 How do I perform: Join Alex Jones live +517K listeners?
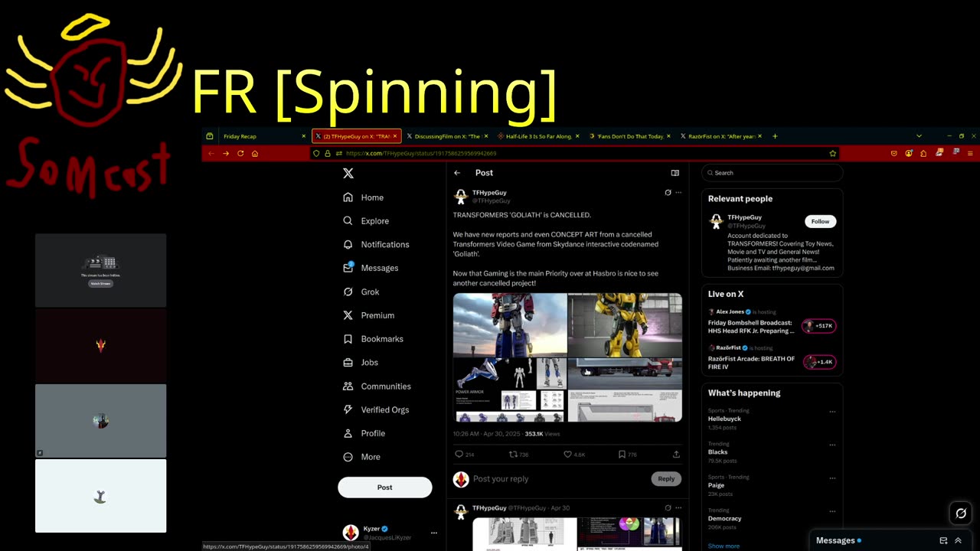point(818,326)
